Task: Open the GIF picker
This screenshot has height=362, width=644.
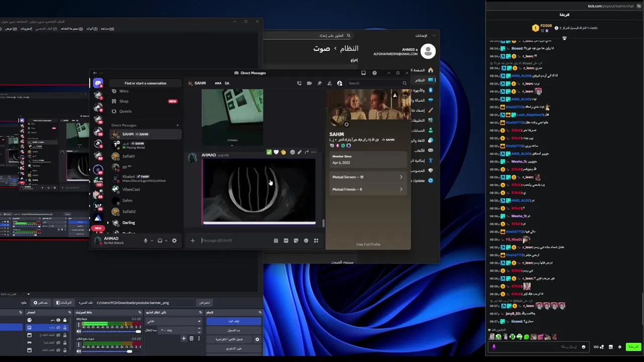Action: [x=286, y=240]
